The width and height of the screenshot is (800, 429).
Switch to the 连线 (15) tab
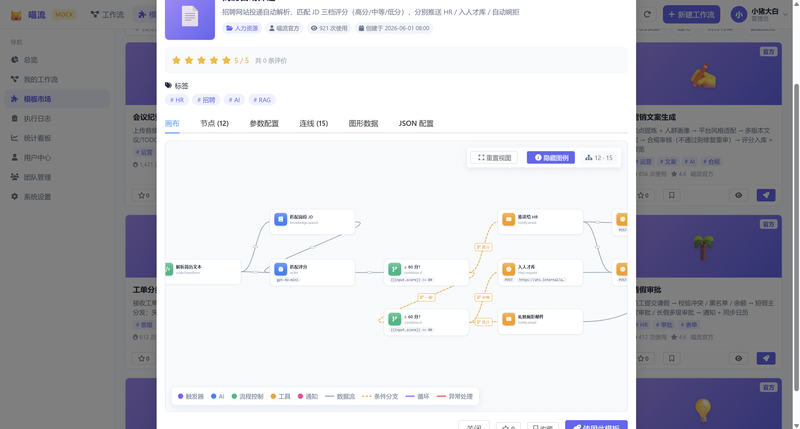313,123
